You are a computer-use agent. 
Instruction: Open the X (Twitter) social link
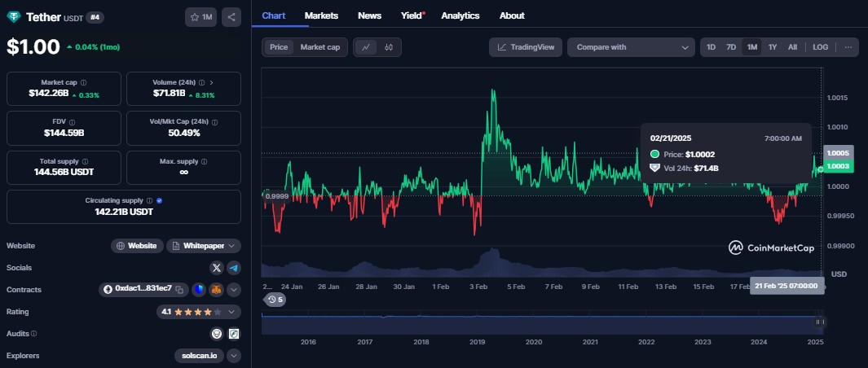pyautogui.click(x=217, y=268)
